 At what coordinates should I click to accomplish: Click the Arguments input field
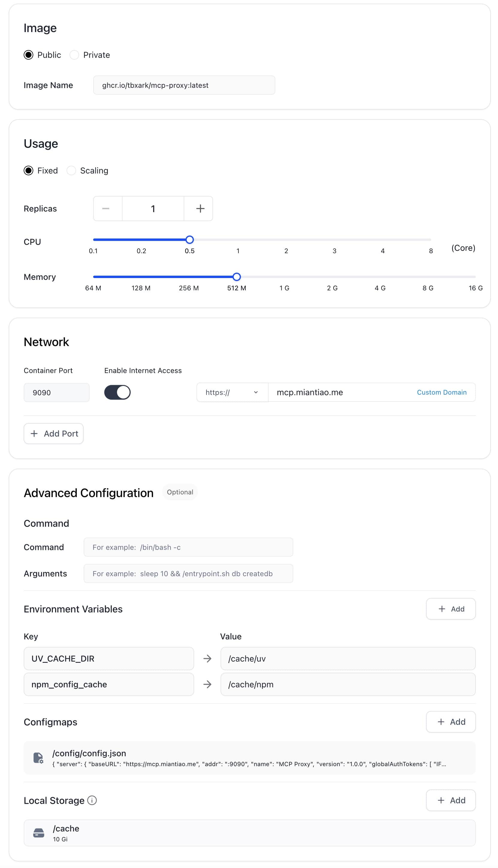coord(188,573)
